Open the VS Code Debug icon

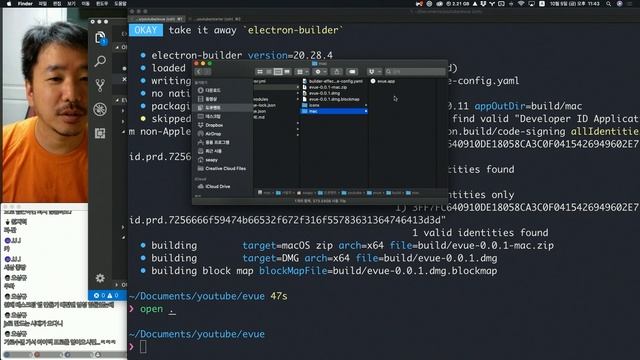[x=100, y=109]
